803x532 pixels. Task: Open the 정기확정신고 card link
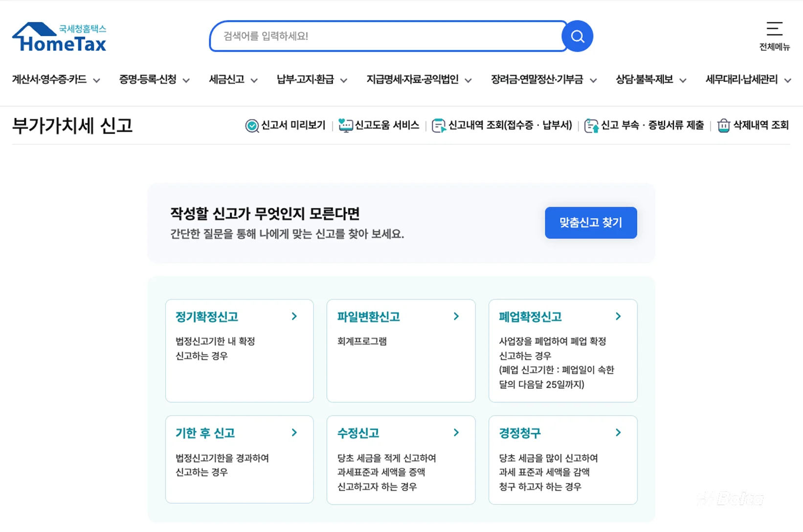[x=239, y=317]
